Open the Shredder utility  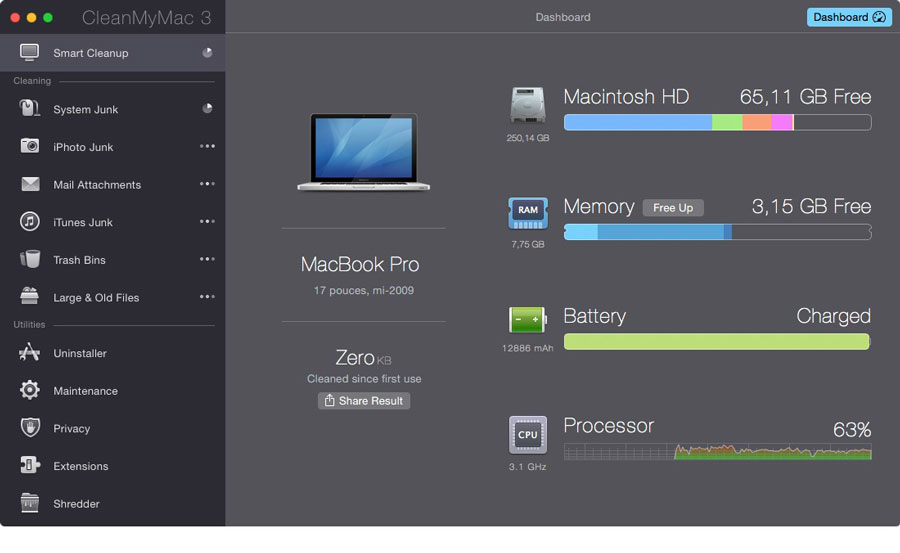point(112,504)
